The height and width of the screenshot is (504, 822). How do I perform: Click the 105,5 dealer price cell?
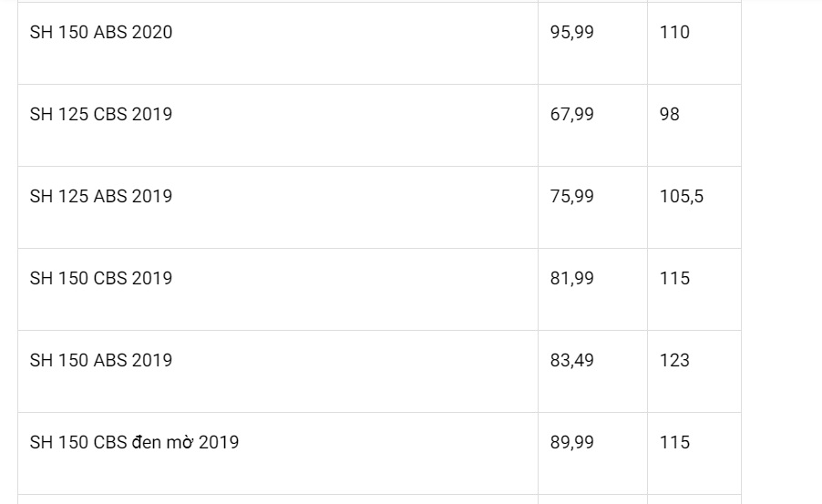[682, 197]
